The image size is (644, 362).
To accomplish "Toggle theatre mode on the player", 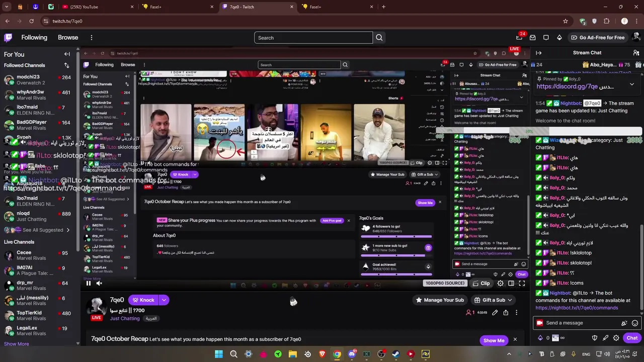I will point(511,284).
